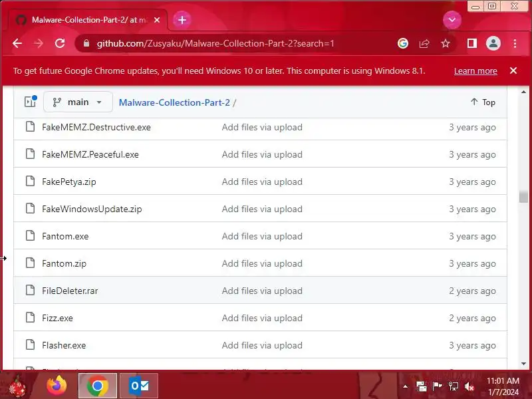Click the page's vertical scrollbar thumb
Image resolution: width=532 pixels, height=399 pixels.
[x=523, y=197]
